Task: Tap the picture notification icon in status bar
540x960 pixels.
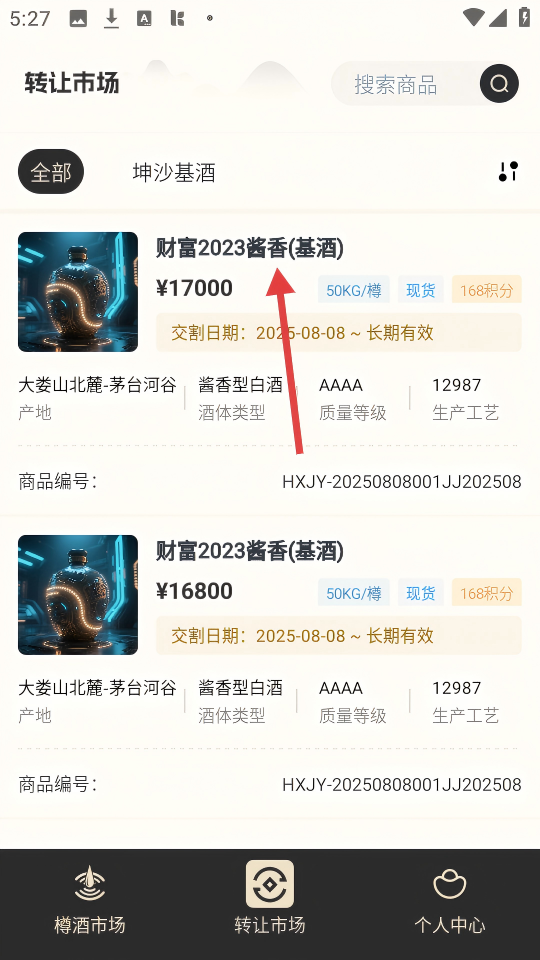Action: click(x=78, y=18)
